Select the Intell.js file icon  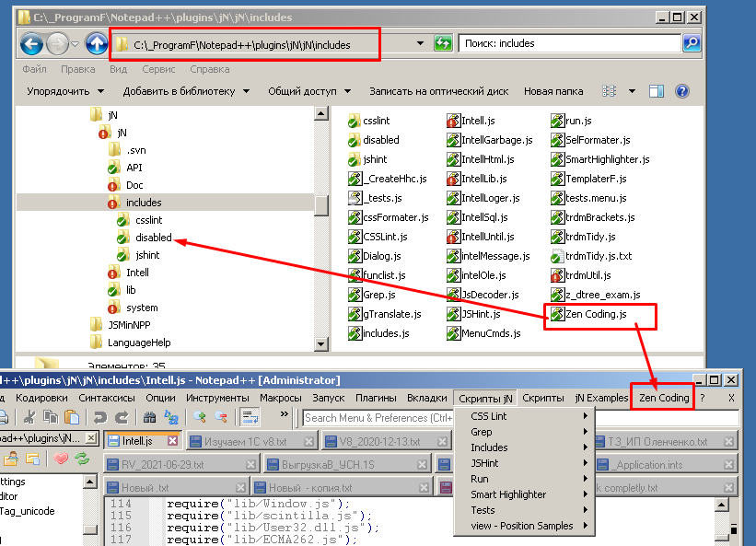(x=453, y=121)
